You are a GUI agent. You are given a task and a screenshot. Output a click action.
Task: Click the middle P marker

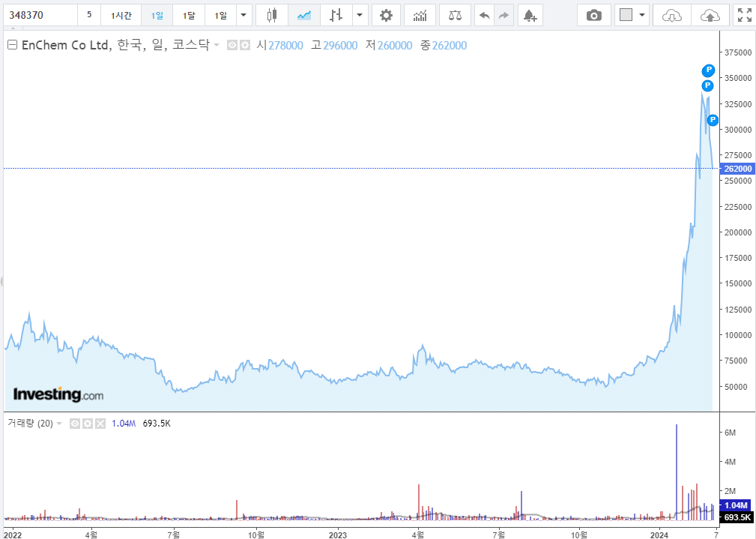(707, 85)
